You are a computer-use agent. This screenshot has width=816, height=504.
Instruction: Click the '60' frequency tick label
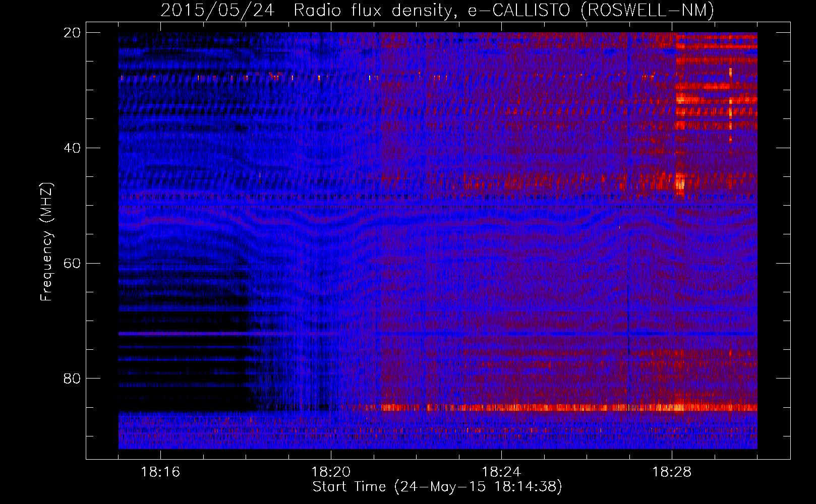[72, 263]
